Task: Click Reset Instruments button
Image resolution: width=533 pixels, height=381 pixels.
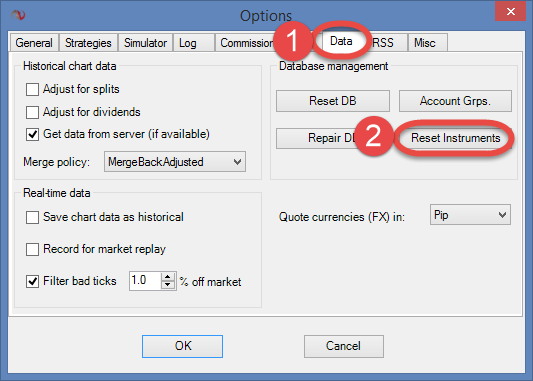Action: 455,138
